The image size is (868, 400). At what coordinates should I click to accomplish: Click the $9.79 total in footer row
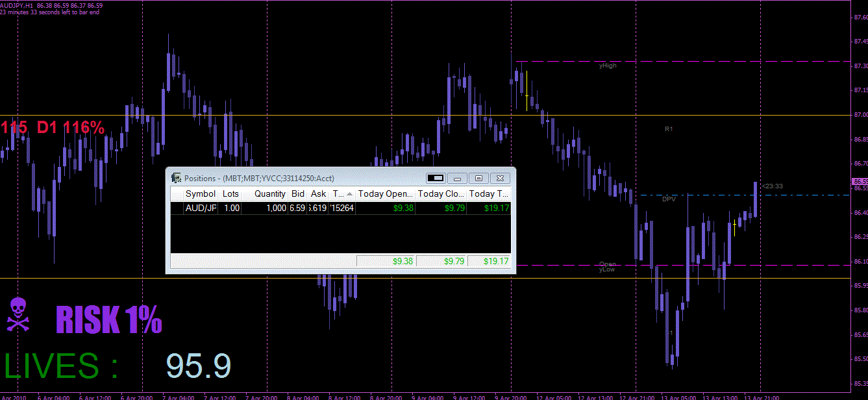[454, 261]
